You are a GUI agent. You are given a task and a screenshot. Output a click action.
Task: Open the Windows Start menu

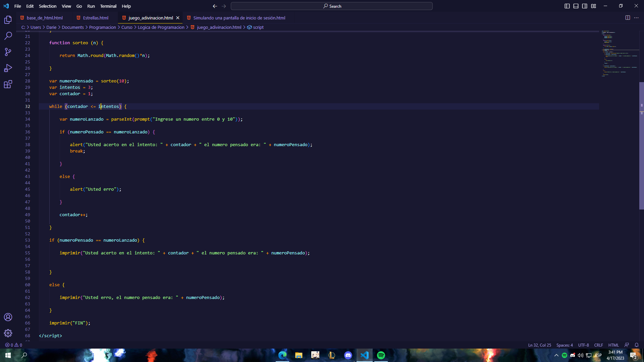(8, 355)
